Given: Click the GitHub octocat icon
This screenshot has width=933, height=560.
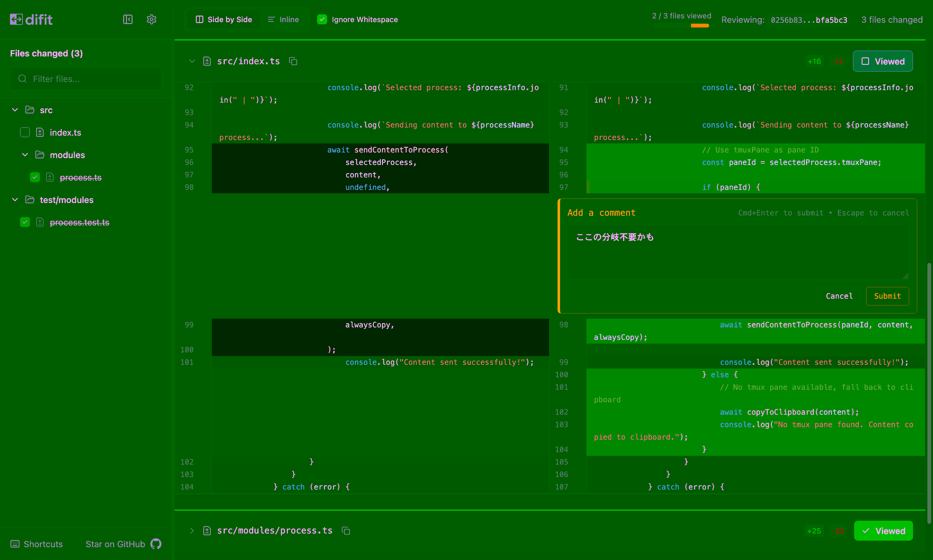Looking at the screenshot, I should [x=156, y=544].
